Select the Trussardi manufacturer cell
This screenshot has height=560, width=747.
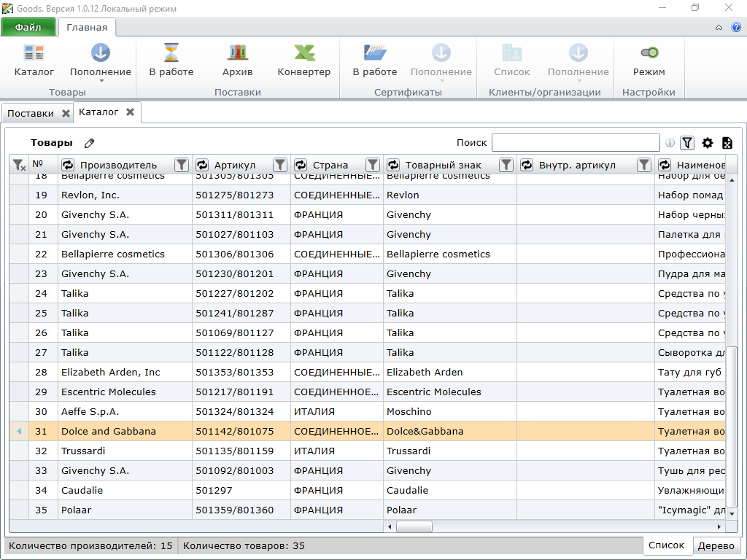125,451
